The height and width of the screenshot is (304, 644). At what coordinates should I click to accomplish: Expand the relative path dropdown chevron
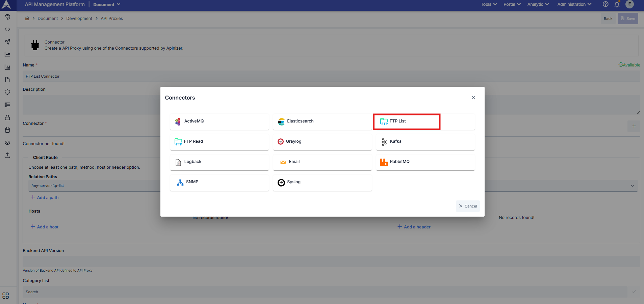[632, 185]
